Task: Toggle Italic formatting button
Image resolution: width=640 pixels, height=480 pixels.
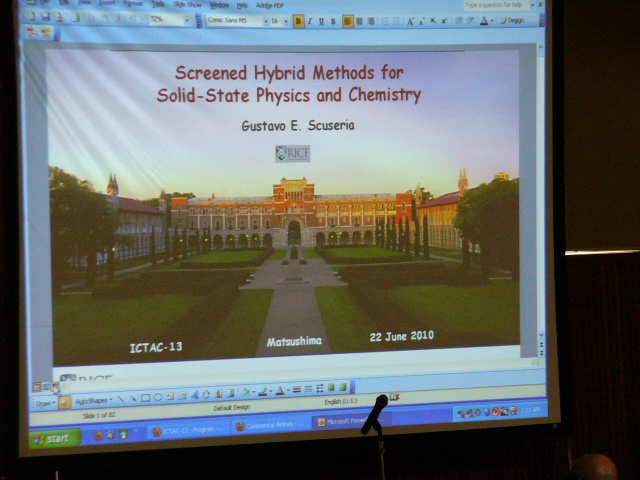Action: (x=310, y=21)
